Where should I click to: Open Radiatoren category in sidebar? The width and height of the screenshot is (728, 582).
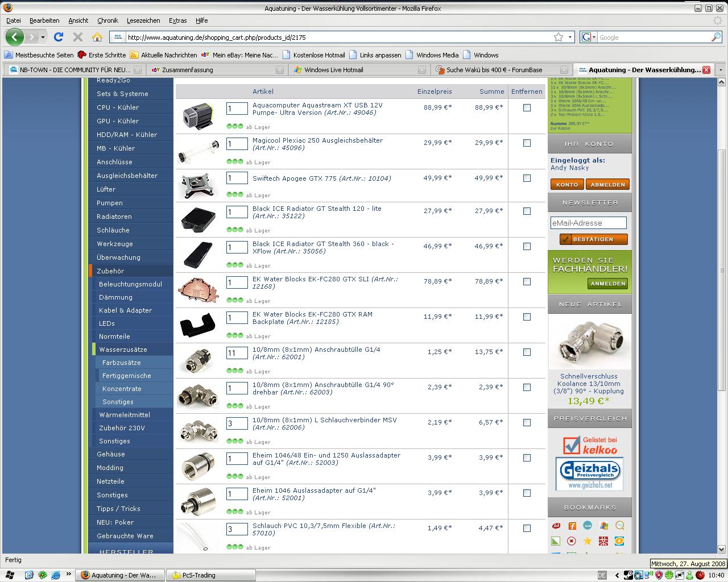click(114, 217)
